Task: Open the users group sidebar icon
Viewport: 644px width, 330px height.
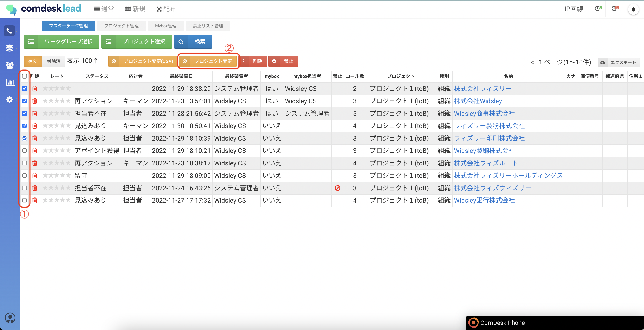Action: click(x=9, y=65)
